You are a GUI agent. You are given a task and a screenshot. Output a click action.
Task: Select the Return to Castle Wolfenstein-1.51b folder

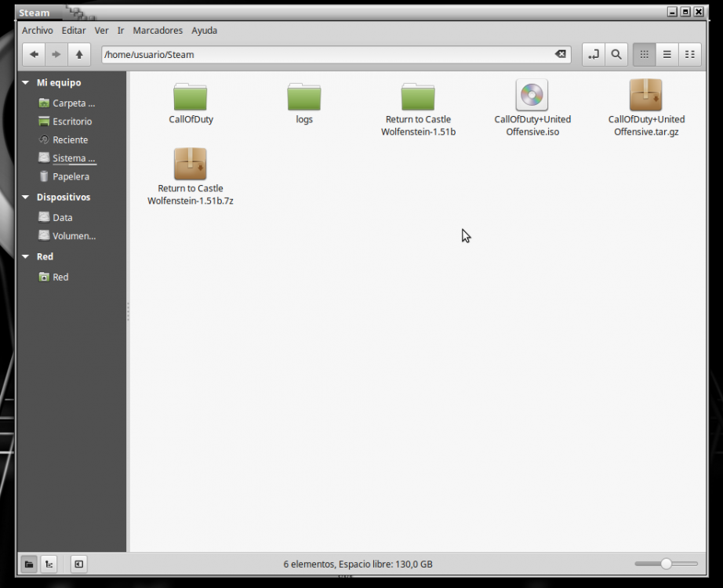point(418,109)
